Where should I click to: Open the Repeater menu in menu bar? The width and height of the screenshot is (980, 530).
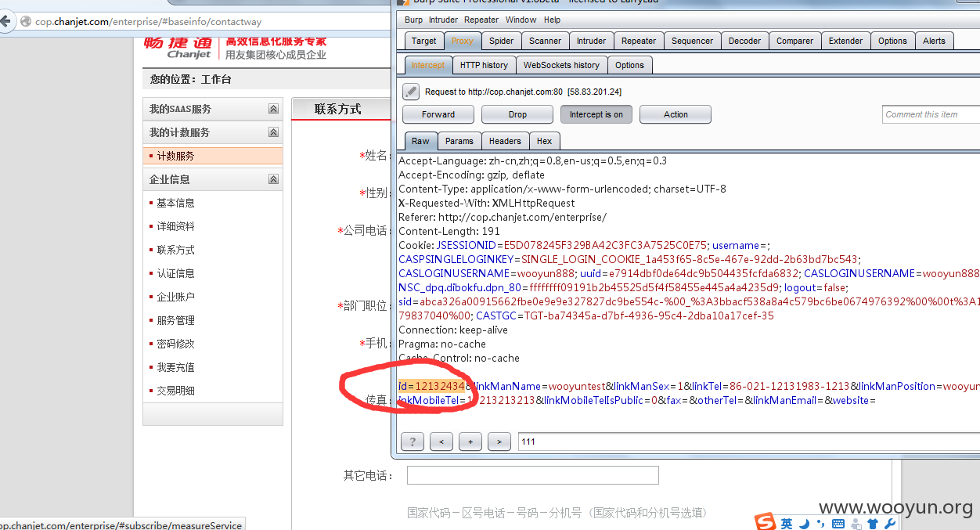481,20
